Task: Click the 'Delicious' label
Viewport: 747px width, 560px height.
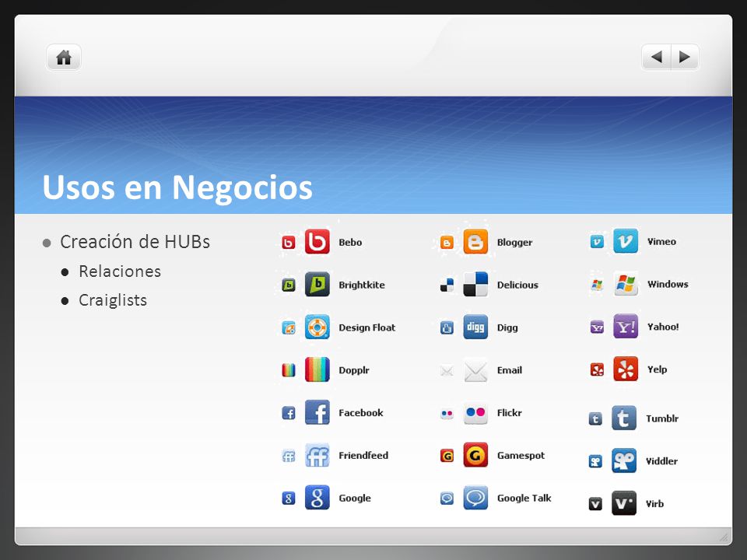Action: click(x=517, y=285)
